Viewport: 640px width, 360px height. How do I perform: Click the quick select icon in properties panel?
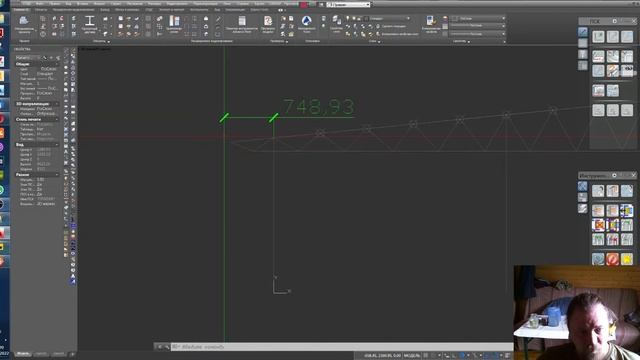tap(58, 58)
